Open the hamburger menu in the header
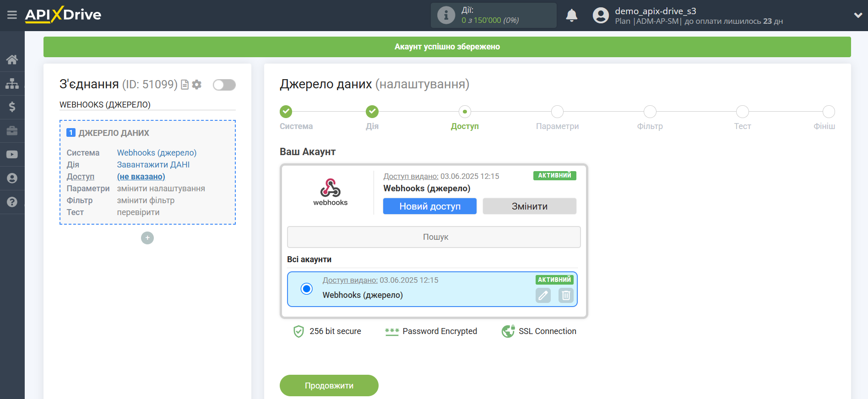This screenshot has height=399, width=868. click(x=12, y=15)
